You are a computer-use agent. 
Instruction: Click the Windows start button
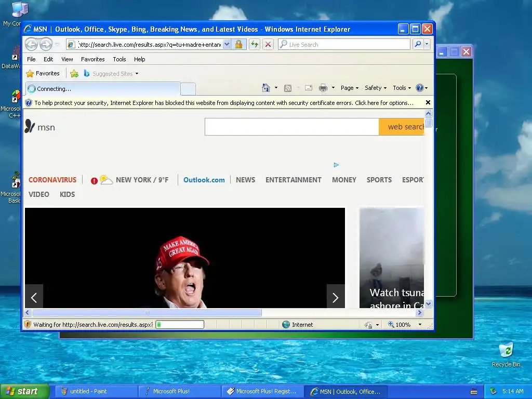25,391
